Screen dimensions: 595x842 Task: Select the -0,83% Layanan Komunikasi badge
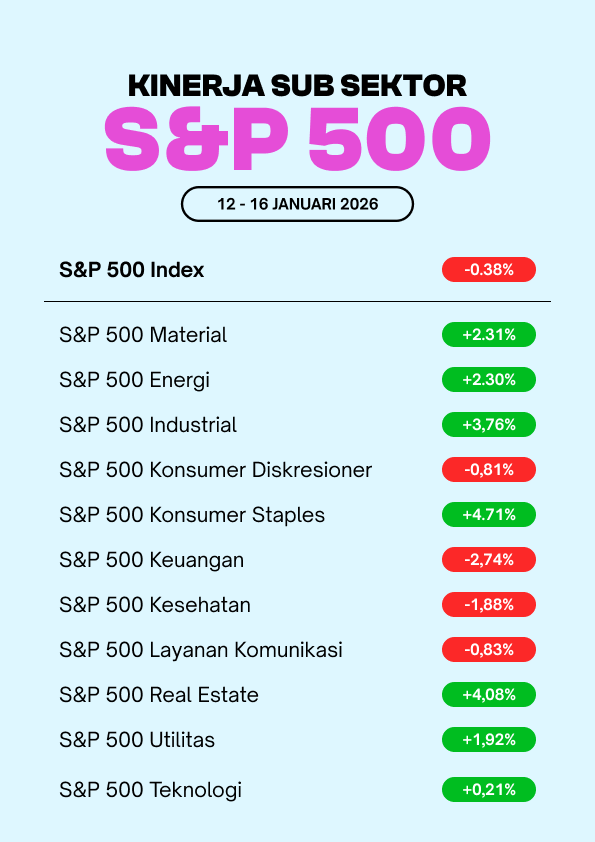pos(489,650)
